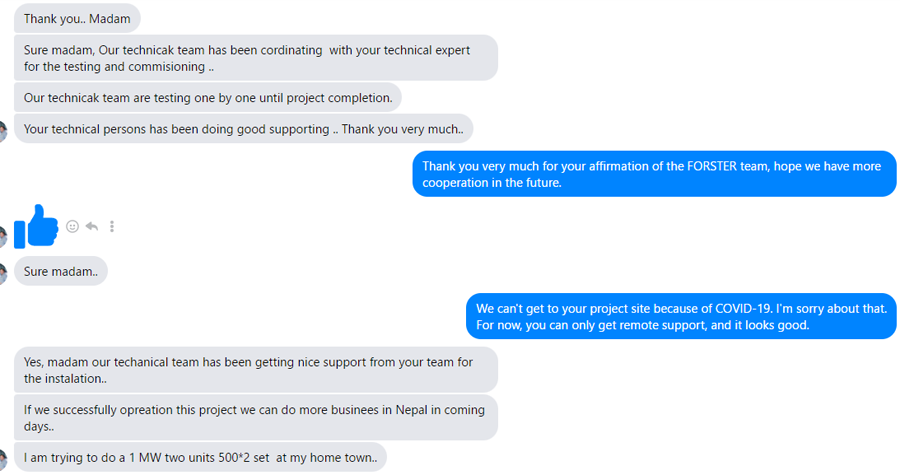
Task: Reply to the thumbs-up message
Action: [x=92, y=227]
